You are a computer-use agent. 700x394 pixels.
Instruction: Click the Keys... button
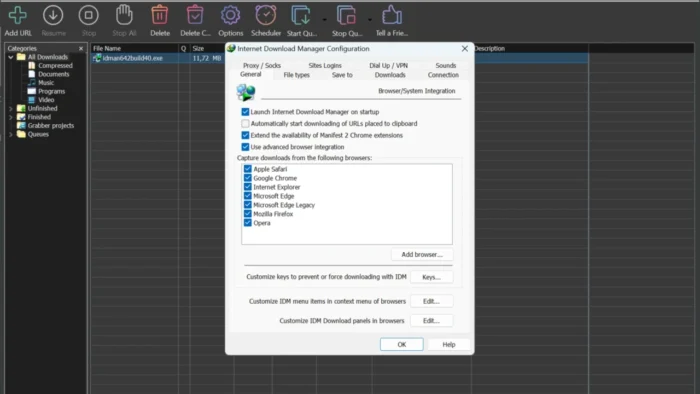click(x=431, y=277)
